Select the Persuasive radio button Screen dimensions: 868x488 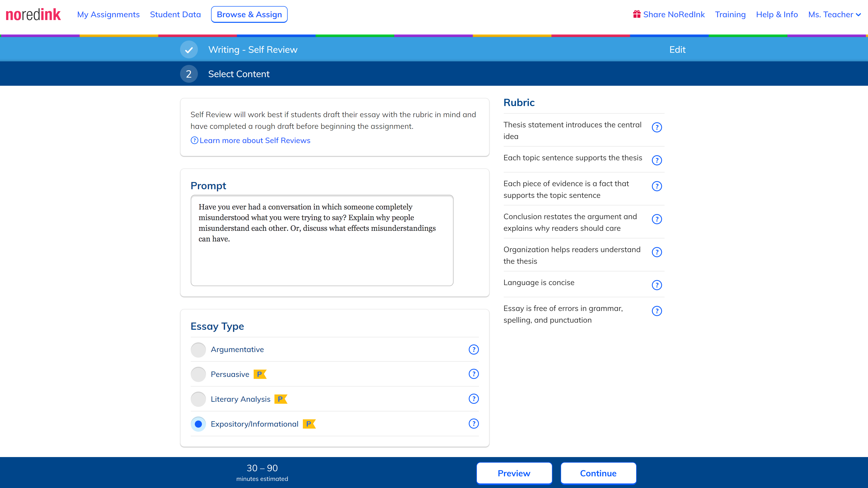(x=198, y=374)
